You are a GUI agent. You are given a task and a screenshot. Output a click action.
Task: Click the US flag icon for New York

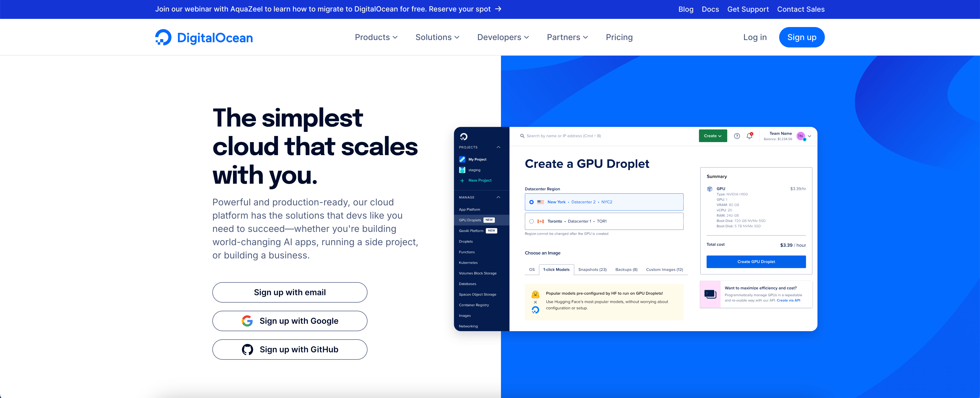pyautogui.click(x=541, y=202)
